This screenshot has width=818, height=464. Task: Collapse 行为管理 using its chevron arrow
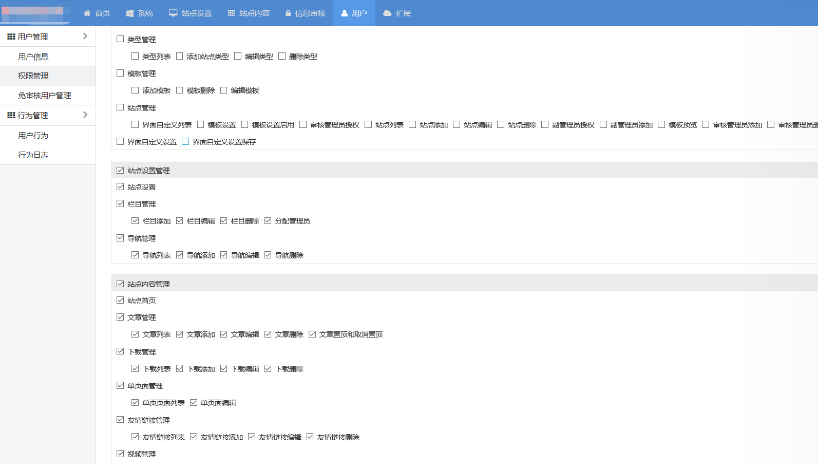[x=86, y=116]
